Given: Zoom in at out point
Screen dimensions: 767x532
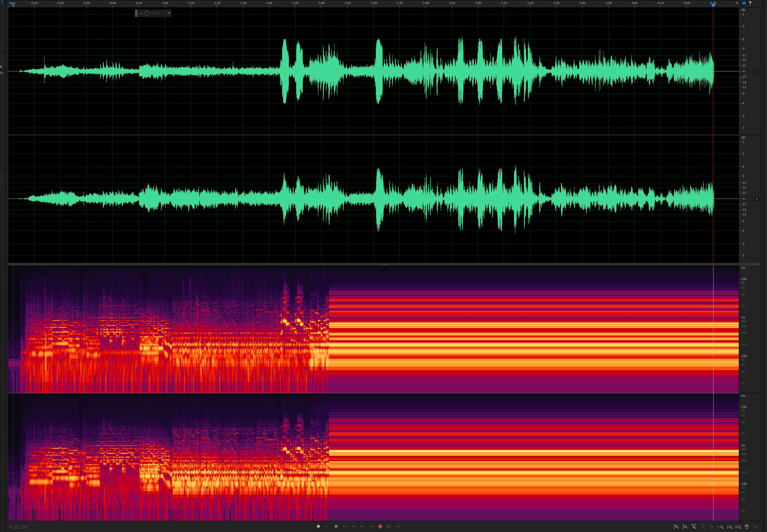Looking at the screenshot, I should click(730, 527).
